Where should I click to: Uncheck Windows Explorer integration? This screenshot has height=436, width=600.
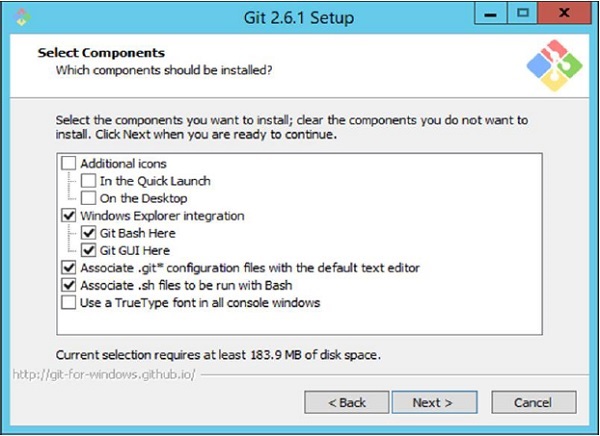click(x=68, y=216)
